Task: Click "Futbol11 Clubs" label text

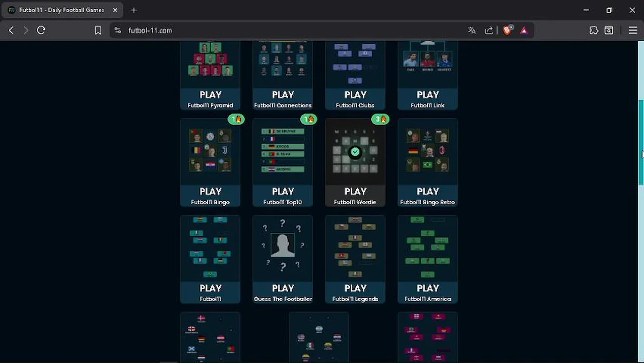Action: (355, 105)
